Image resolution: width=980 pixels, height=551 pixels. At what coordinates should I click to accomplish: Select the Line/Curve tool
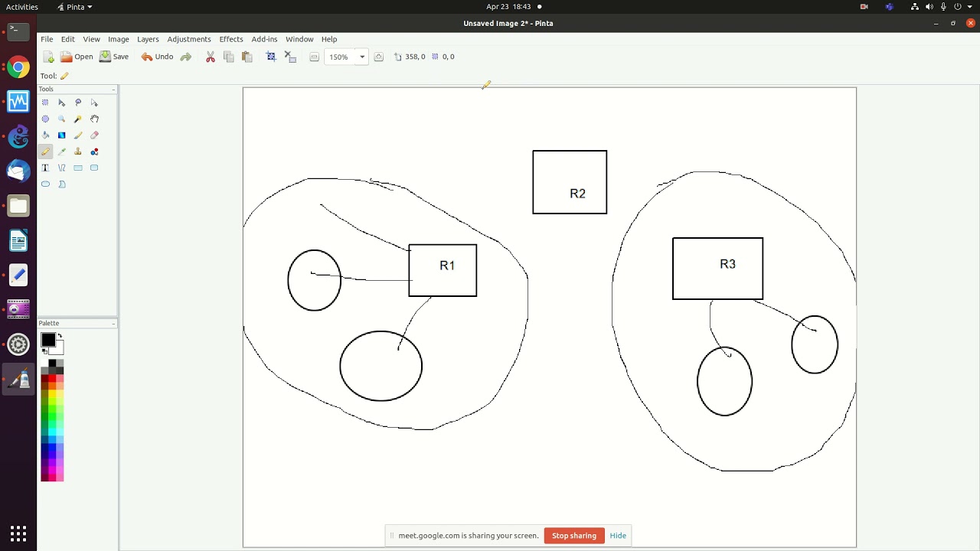click(61, 168)
